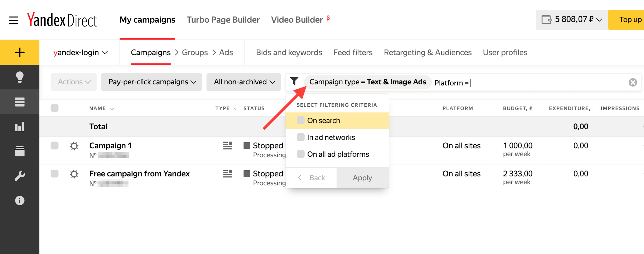Open the All non-archived dropdown

coord(244,82)
